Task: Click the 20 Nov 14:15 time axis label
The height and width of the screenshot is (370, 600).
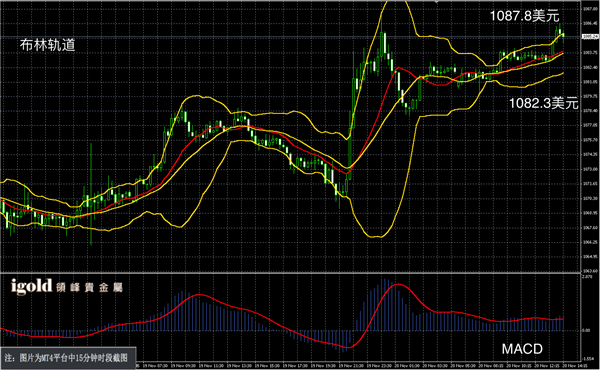Action: (x=575, y=366)
